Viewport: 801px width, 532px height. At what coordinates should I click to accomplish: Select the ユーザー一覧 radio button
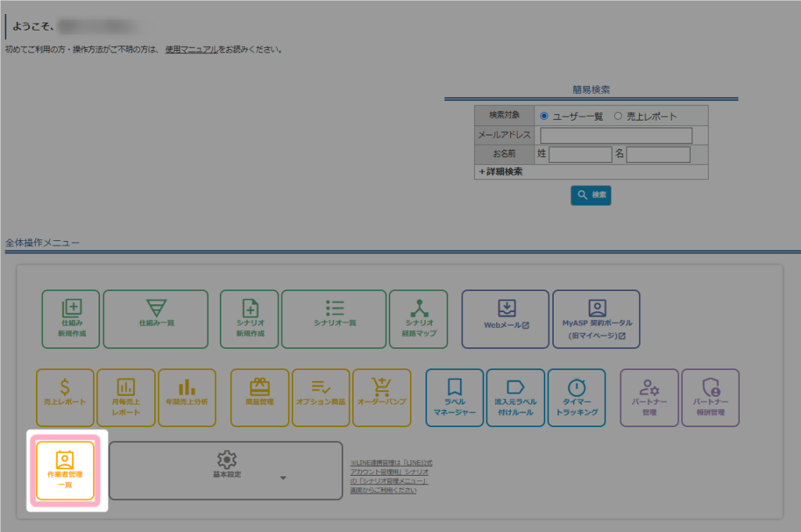544,116
